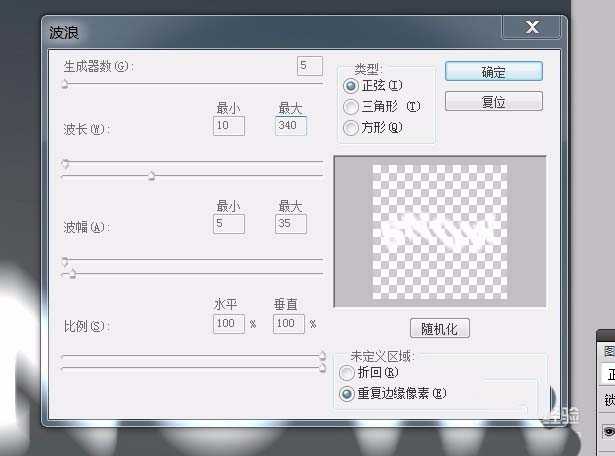Toggle the layer visibility eye icon
Screen dimensions: 615x456
(x=607, y=432)
